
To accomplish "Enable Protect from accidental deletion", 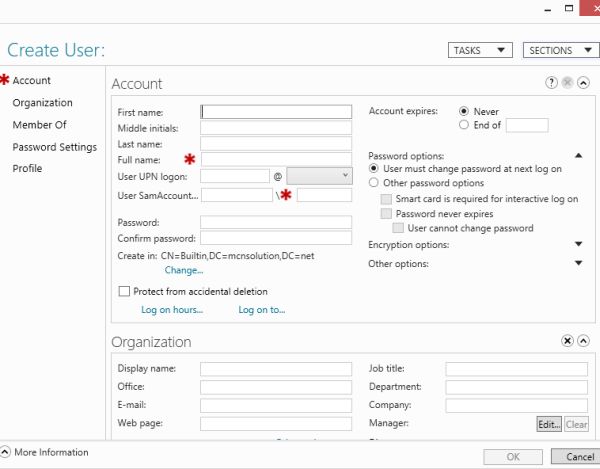I will (x=124, y=291).
